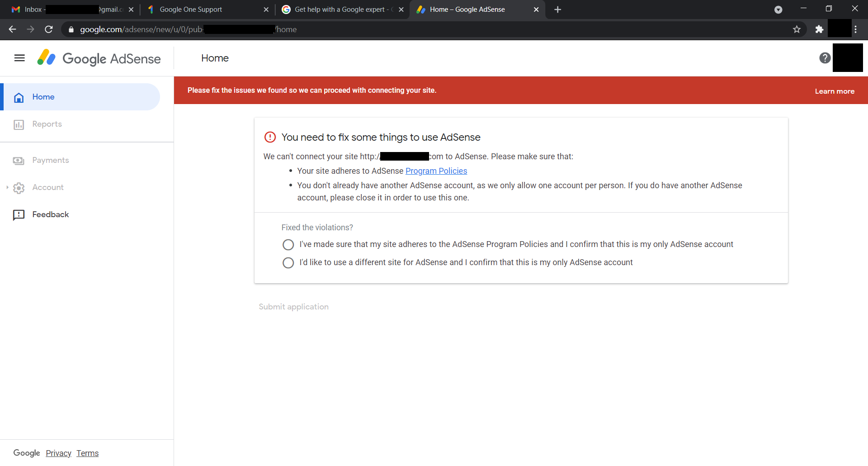Open the main hamburger menu

pyautogui.click(x=19, y=58)
